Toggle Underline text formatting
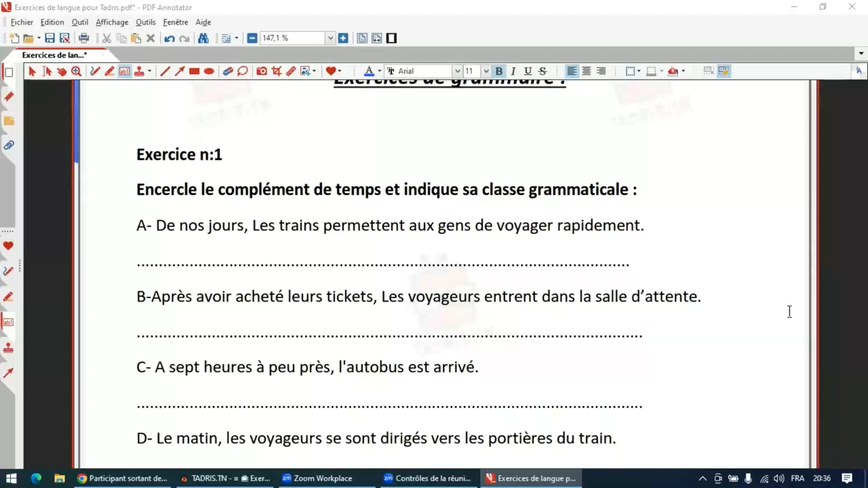This screenshot has width=868, height=488. [x=528, y=71]
